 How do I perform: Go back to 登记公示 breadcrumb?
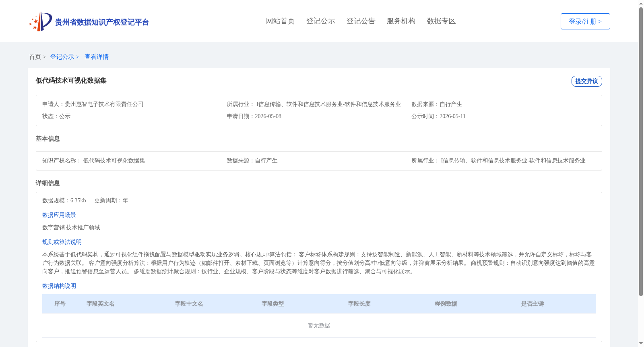[62, 57]
